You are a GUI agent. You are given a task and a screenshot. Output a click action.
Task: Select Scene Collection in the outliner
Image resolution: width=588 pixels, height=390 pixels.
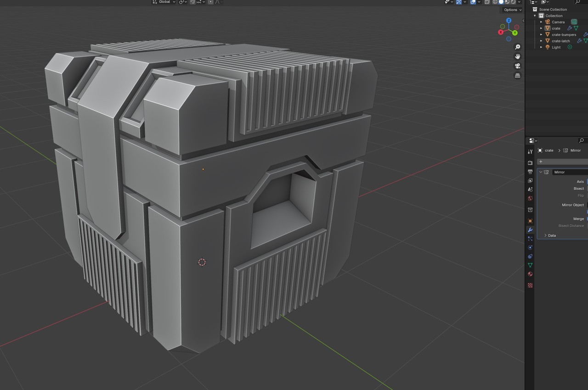[553, 9]
